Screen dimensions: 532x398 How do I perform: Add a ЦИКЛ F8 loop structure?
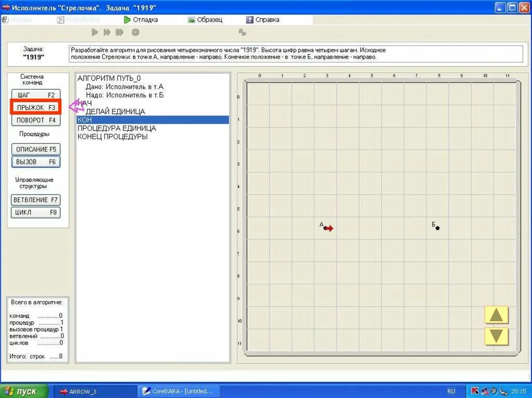click(36, 212)
